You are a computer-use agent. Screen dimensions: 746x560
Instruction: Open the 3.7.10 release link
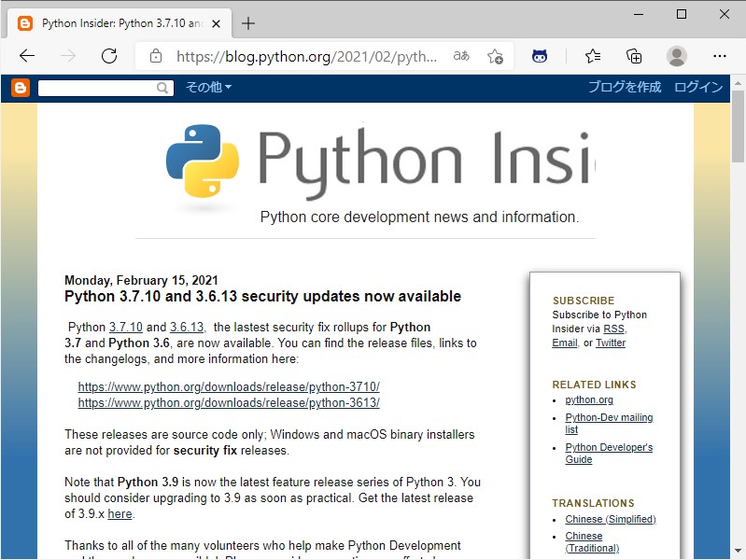(x=126, y=328)
